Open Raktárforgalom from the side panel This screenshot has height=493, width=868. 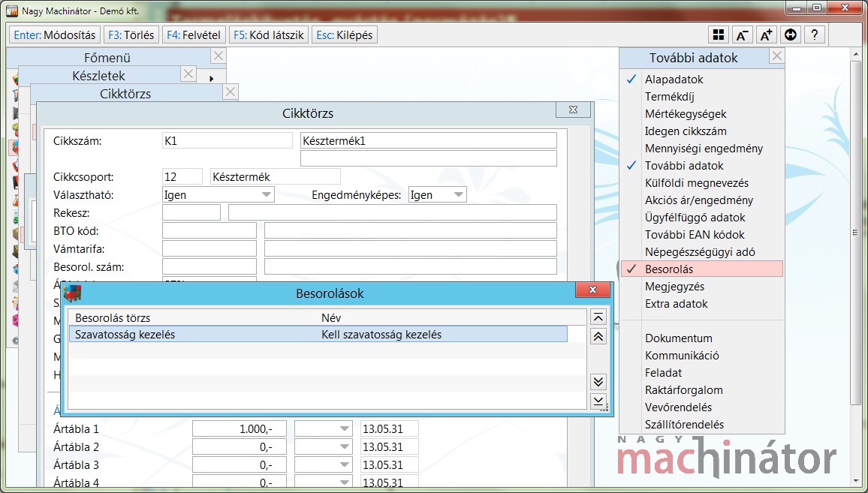click(683, 390)
